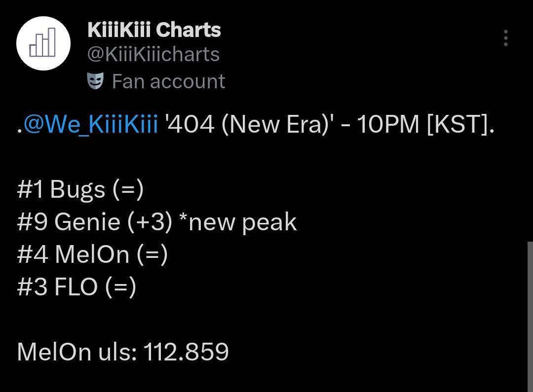The image size is (533, 392).
Task: Click the 'MelOn uls:' label
Action: [77, 352]
